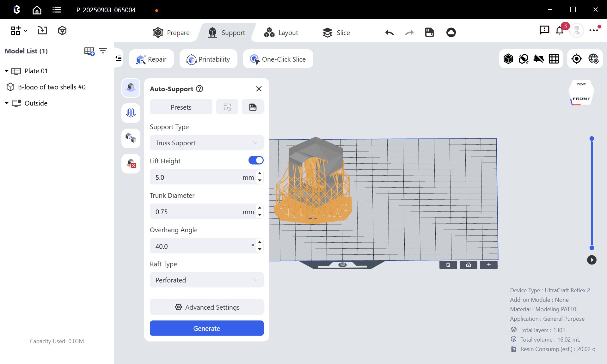This screenshot has width=607, height=364.
Task: Open the Raft Type dropdown
Action: pos(206,280)
